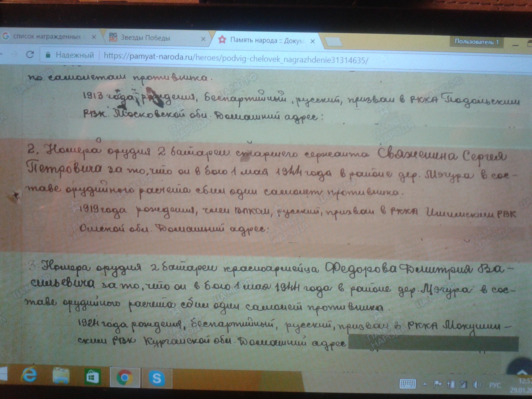532x399 pixels.
Task: Close the Звезды Победы tab
Action: point(203,39)
